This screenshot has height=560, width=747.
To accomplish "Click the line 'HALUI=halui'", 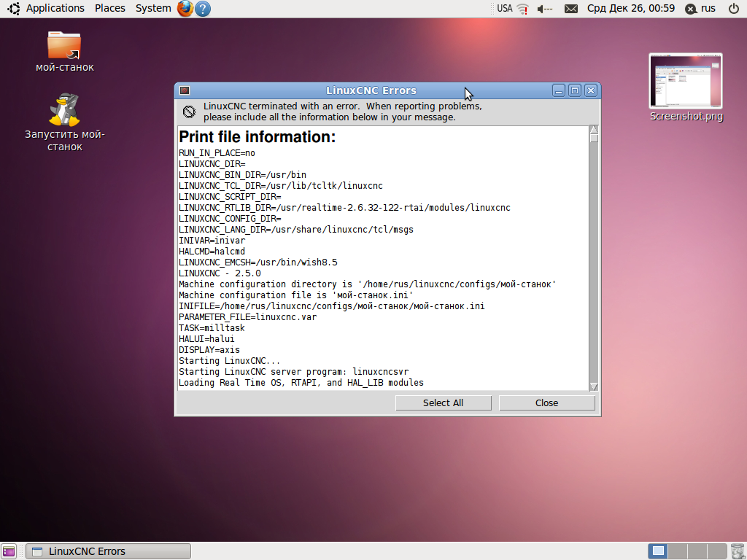I will [x=206, y=340].
